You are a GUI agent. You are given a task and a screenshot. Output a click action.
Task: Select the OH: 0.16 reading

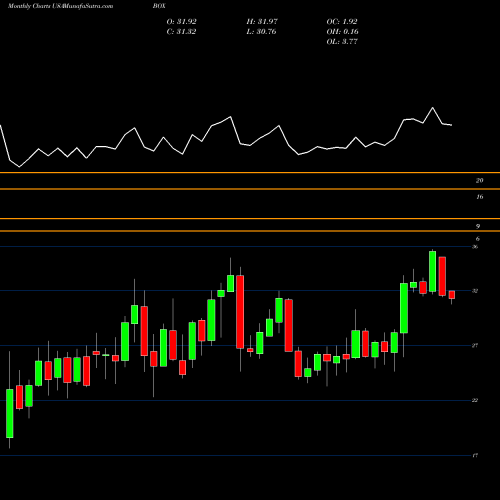(x=342, y=32)
